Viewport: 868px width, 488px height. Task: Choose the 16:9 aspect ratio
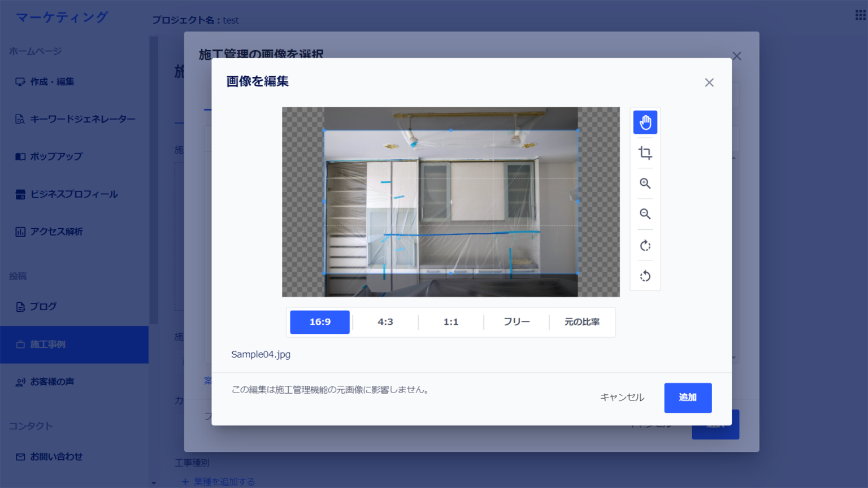click(x=320, y=322)
